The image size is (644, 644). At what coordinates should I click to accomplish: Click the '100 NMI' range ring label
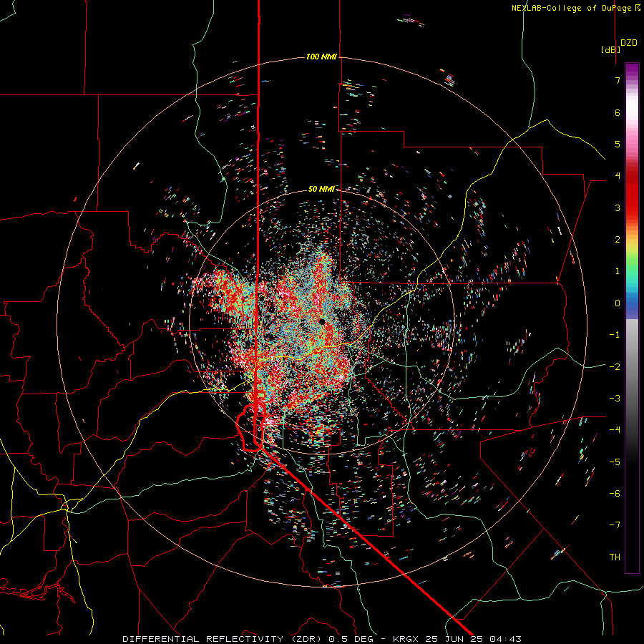coord(321,57)
